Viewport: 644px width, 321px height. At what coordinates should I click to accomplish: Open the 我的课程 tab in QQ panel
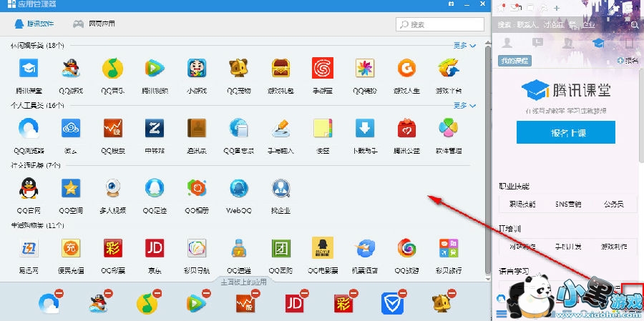(514, 61)
